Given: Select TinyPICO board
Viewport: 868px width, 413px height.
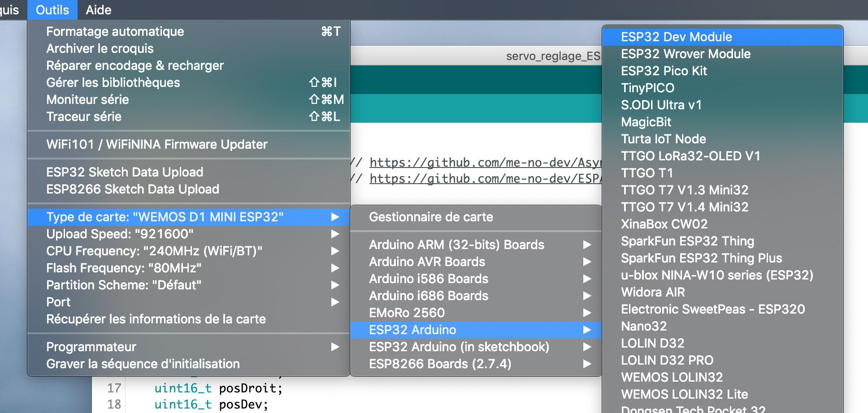Looking at the screenshot, I should [x=723, y=88].
